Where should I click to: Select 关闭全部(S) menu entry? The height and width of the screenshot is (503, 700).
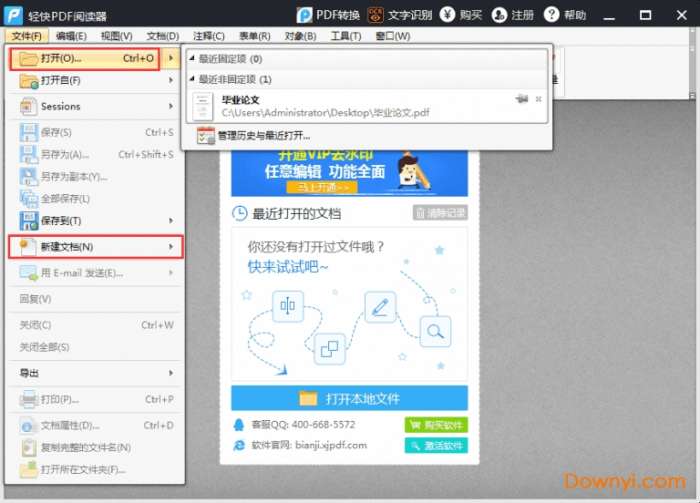click(x=95, y=347)
